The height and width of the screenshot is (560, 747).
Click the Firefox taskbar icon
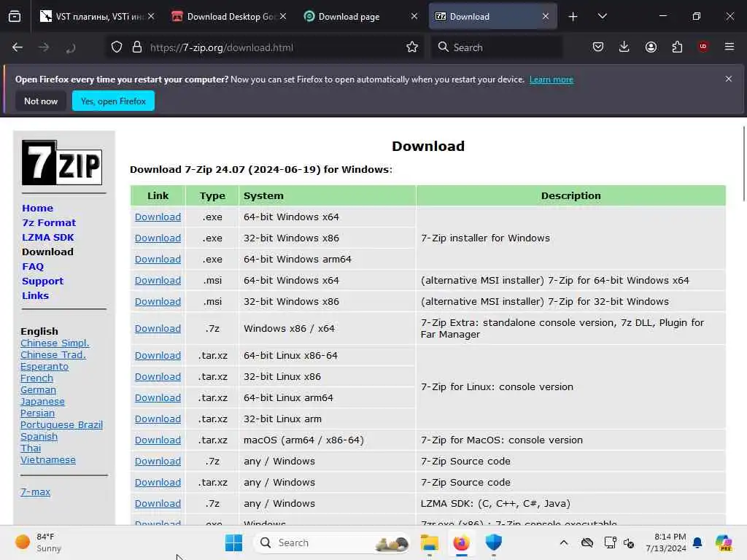click(461, 542)
